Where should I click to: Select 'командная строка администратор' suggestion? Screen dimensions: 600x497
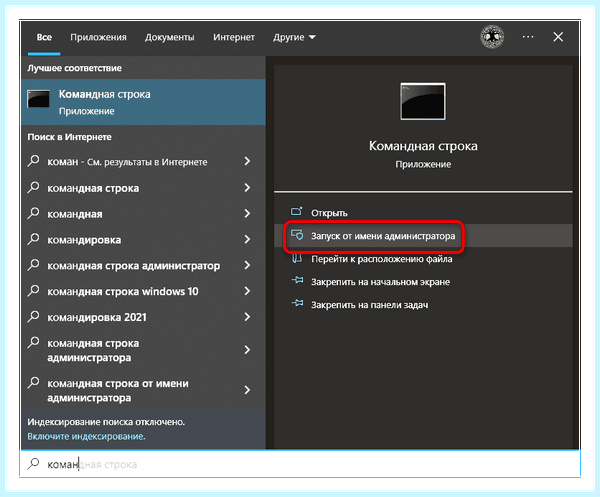(143, 265)
